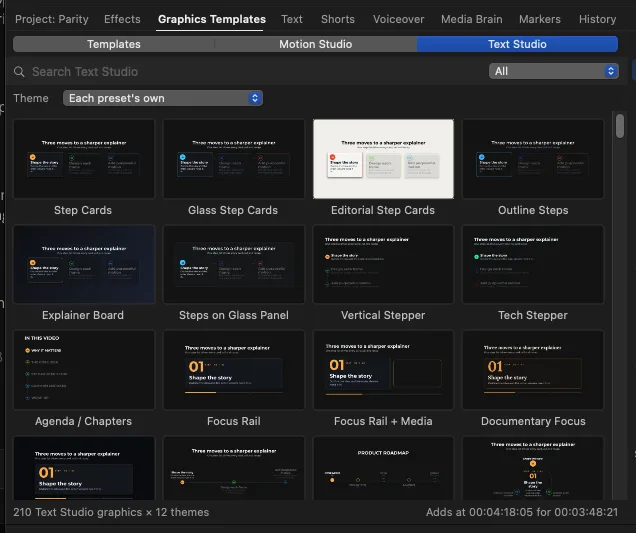Open the Media Brain tab
Screen dimensions: 636x533
[471, 19]
